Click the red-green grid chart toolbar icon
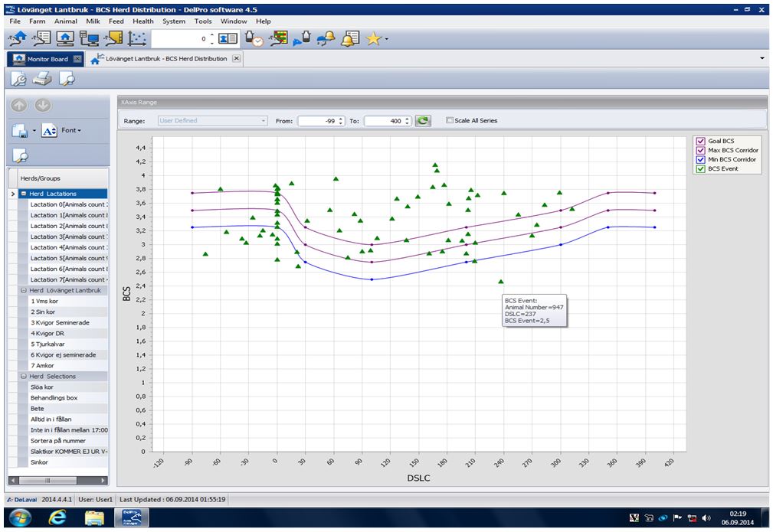The image size is (773, 532). (x=279, y=38)
